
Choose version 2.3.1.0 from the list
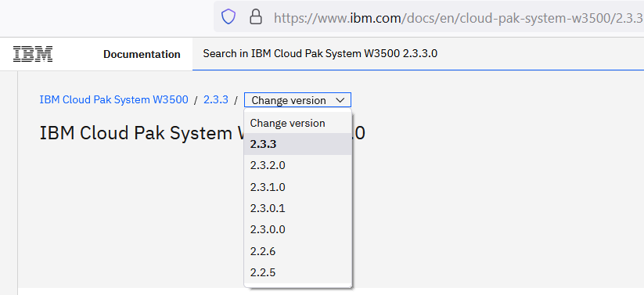298,187
